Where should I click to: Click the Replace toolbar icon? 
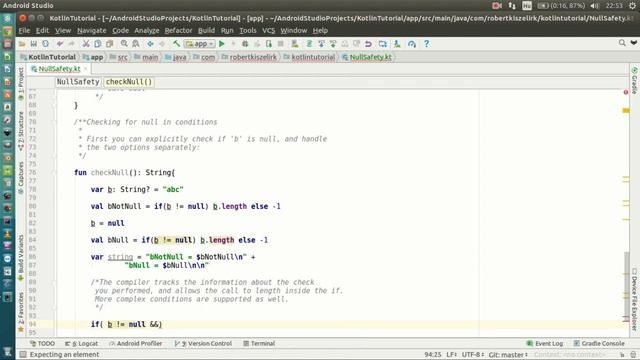[136, 44]
